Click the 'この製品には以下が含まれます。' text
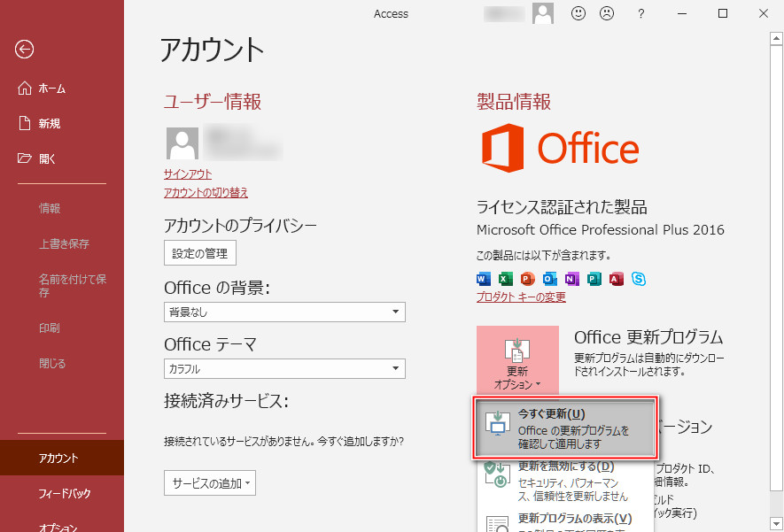The width and height of the screenshot is (784, 532). 544,255
